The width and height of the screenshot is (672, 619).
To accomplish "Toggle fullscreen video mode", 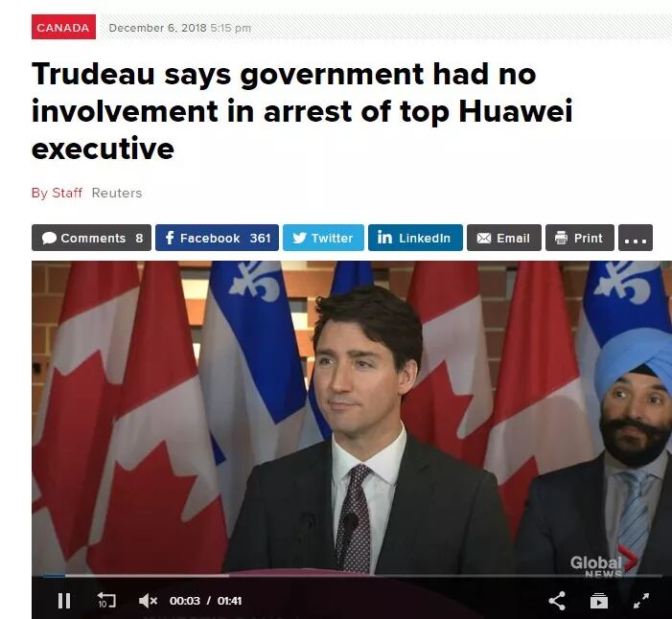I will 641,601.
